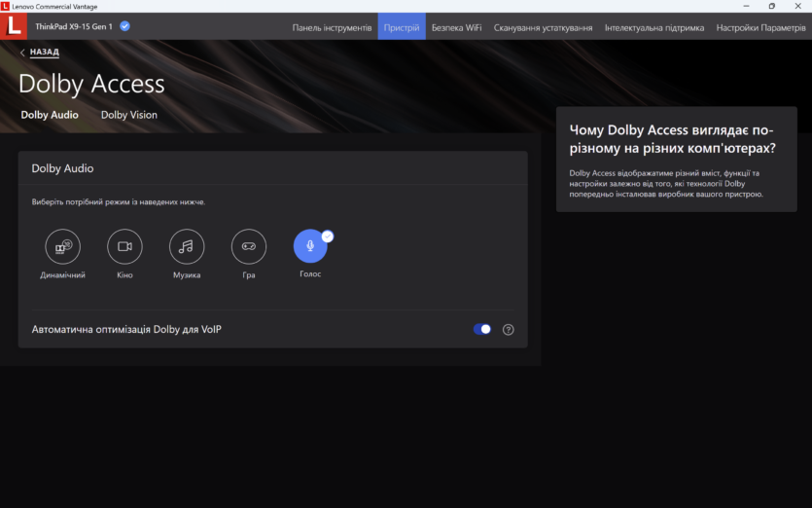Open the Пристрій menu item
Screen dimensions: 812x508
402,27
